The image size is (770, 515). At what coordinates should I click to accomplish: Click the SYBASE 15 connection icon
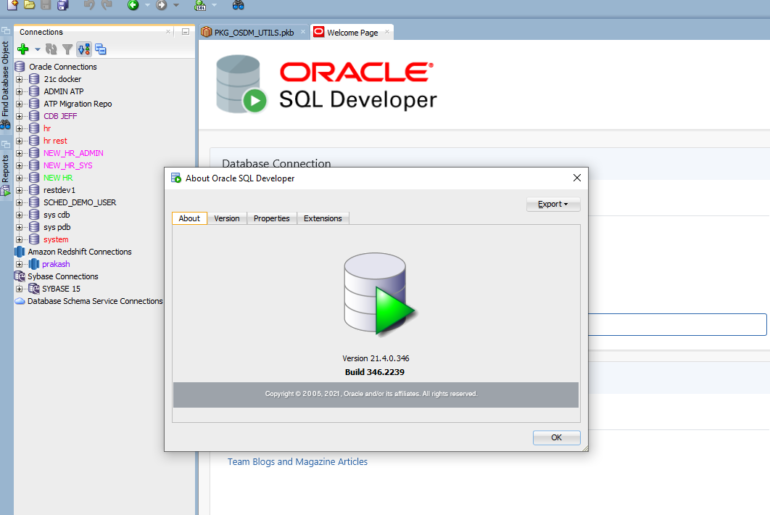pos(33,289)
